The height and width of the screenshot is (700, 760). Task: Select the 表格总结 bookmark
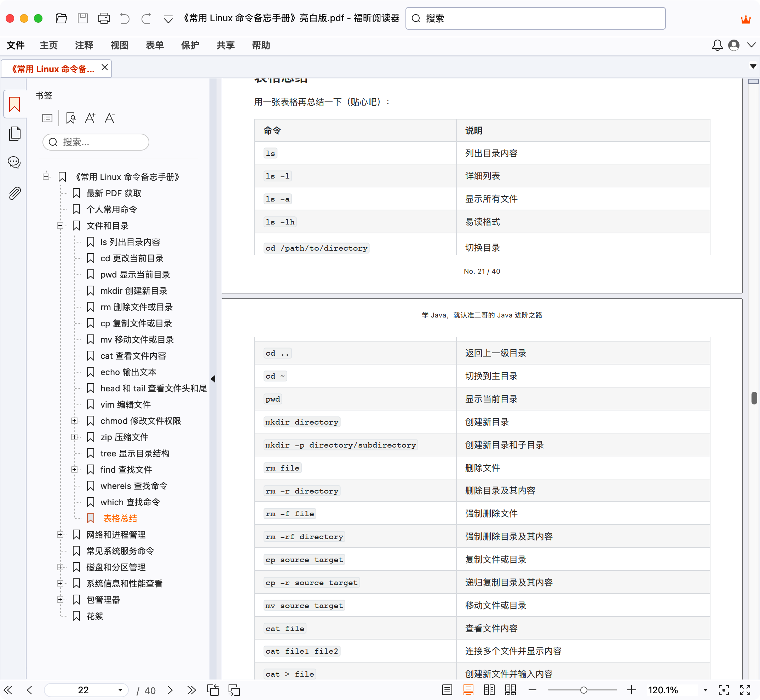pyautogui.click(x=120, y=518)
